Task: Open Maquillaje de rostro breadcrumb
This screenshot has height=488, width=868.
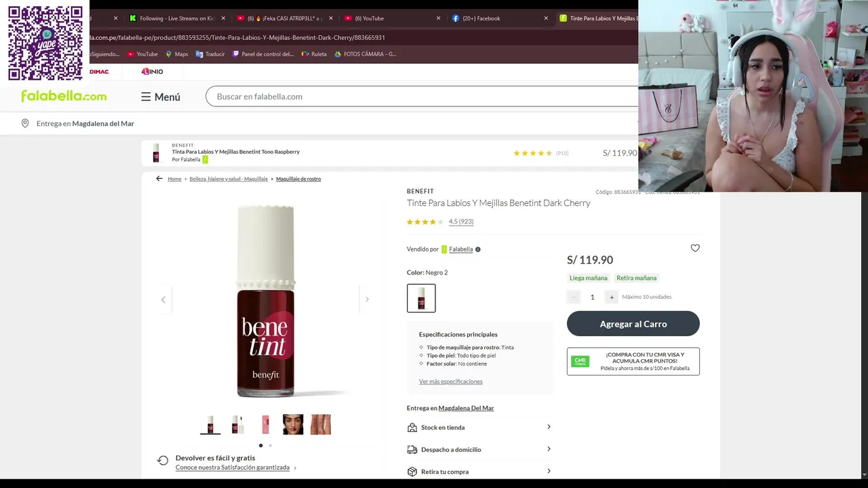Action: pyautogui.click(x=298, y=179)
